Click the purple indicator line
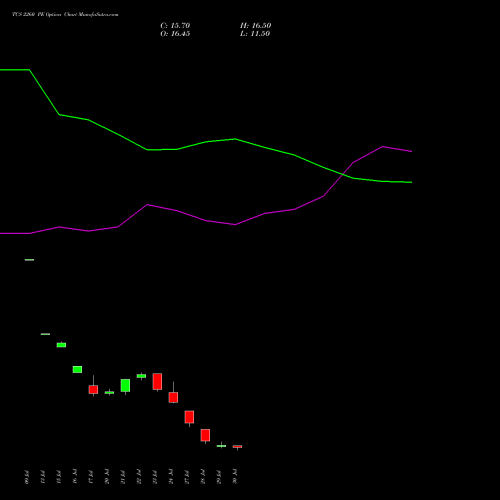500x500 pixels. tap(207, 220)
